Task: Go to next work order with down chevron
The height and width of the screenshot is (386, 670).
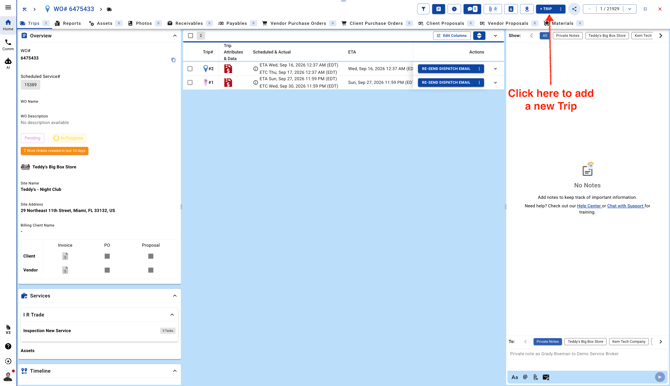Action: click(629, 9)
